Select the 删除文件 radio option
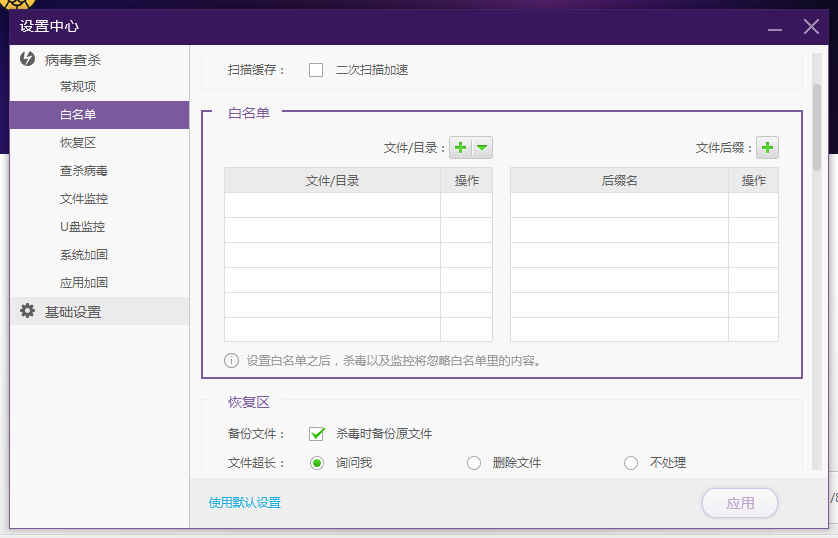Image resolution: width=838 pixels, height=538 pixels. pos(474,463)
